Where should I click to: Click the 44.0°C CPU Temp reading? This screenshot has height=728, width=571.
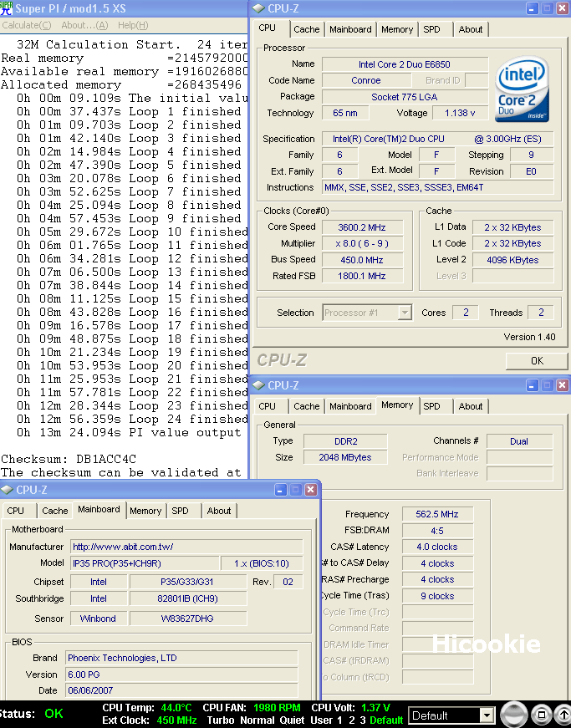pyautogui.click(x=176, y=708)
